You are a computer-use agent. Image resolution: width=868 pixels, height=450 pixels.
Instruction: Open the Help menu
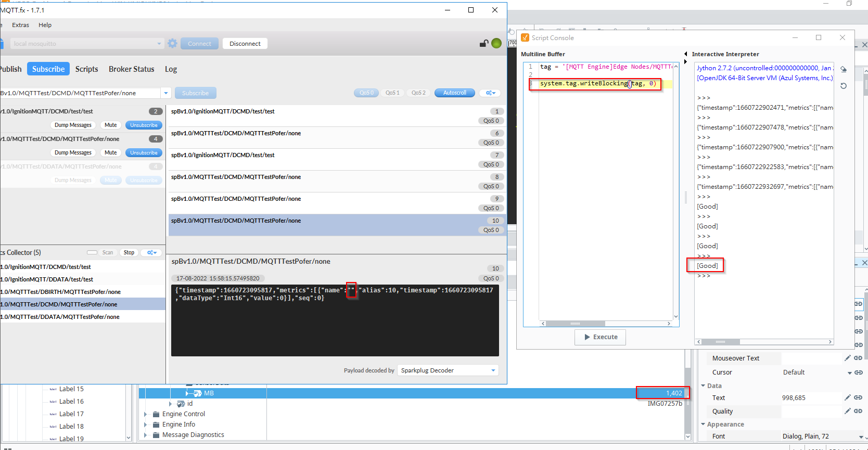click(45, 25)
